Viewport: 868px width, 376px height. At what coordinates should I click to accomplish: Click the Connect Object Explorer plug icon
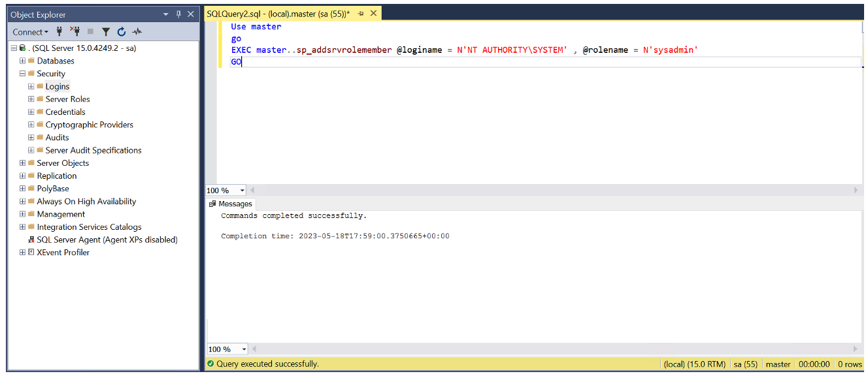(x=59, y=31)
